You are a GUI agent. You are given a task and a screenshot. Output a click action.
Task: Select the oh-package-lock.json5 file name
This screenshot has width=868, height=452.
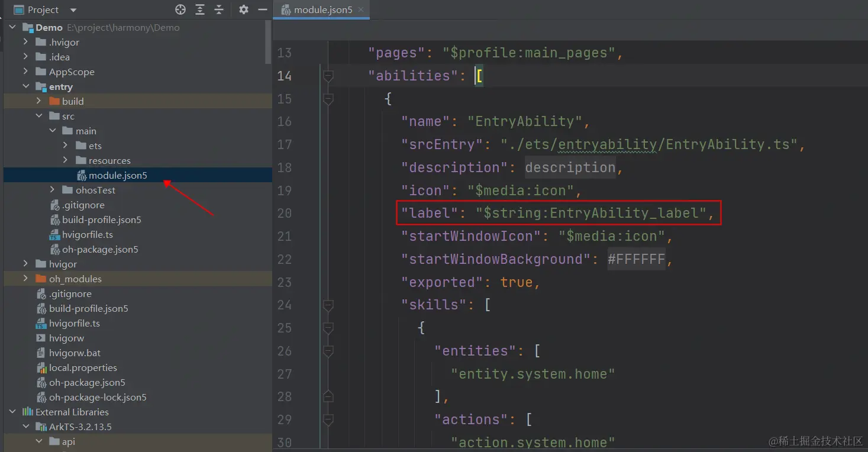(x=98, y=397)
